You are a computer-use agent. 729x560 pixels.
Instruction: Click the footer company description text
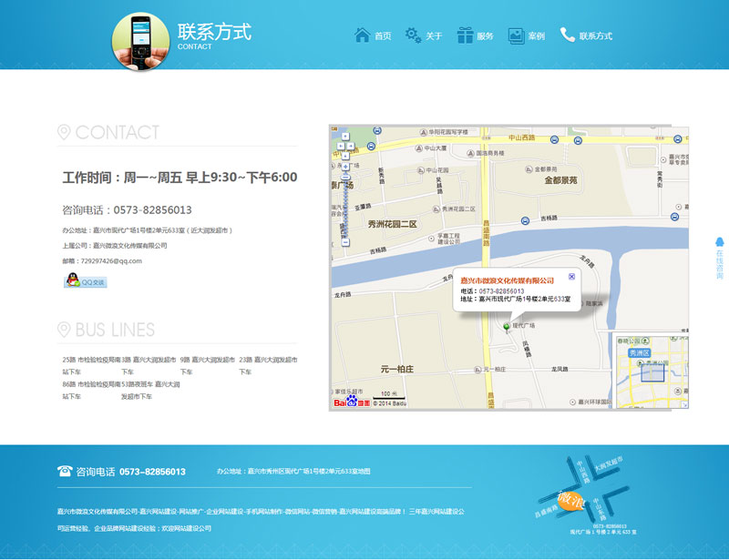(x=261, y=520)
